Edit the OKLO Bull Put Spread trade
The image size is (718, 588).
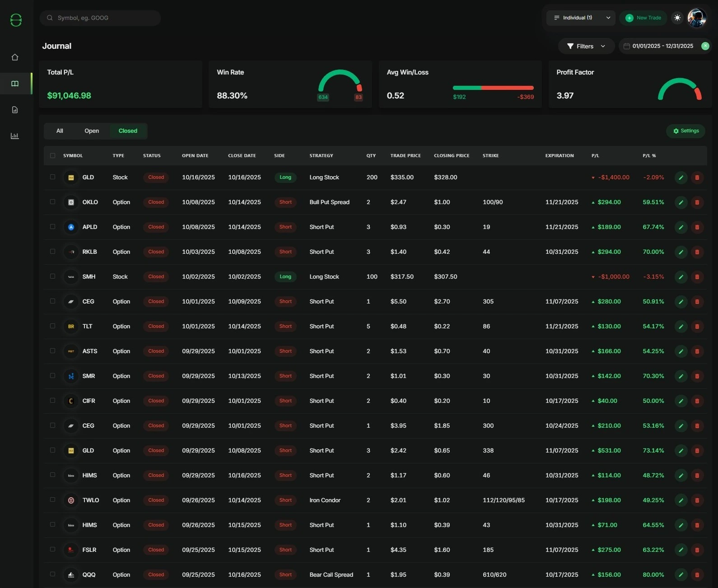point(681,202)
